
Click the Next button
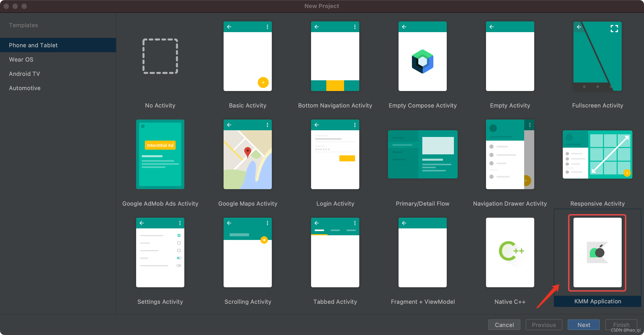584,325
